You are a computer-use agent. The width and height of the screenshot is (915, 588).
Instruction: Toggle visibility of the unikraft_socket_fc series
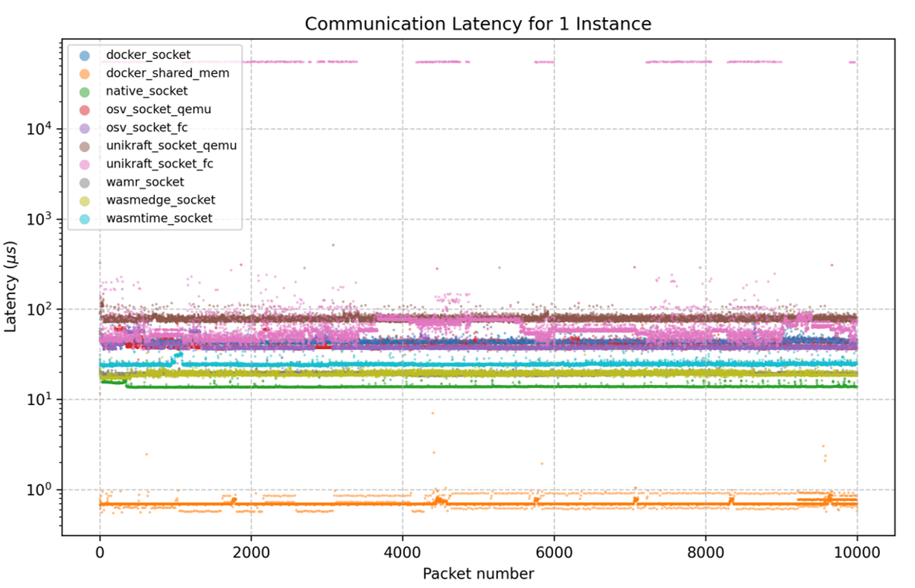[83, 164]
